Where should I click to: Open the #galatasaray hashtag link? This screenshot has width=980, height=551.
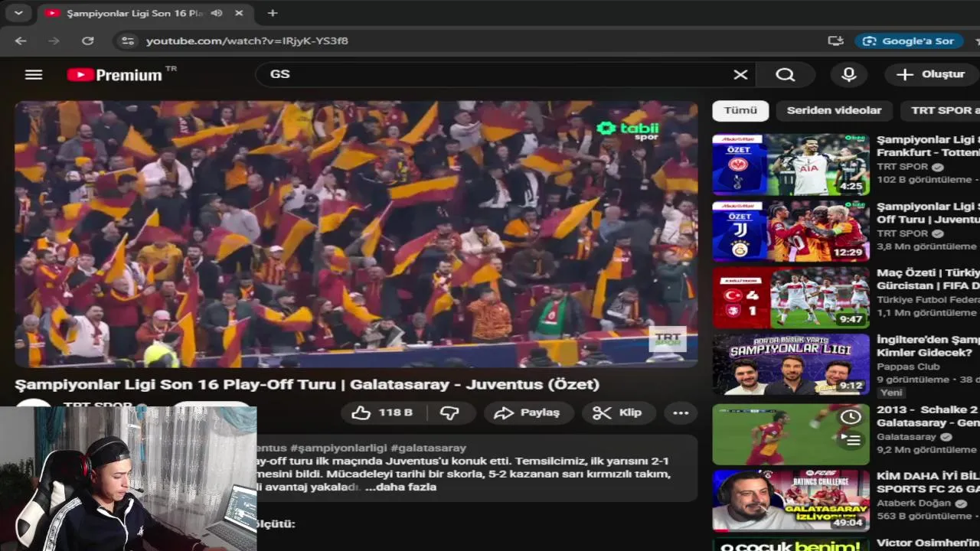point(428,448)
